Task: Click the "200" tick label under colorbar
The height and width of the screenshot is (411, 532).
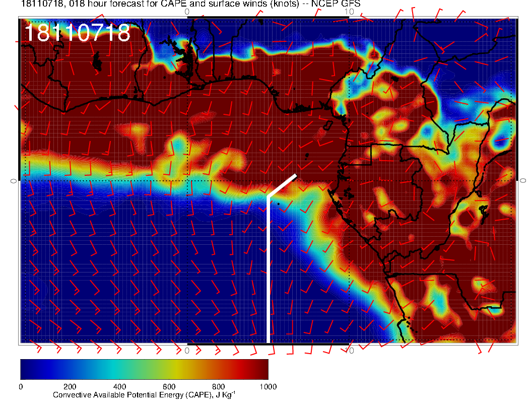Action: tap(70, 387)
